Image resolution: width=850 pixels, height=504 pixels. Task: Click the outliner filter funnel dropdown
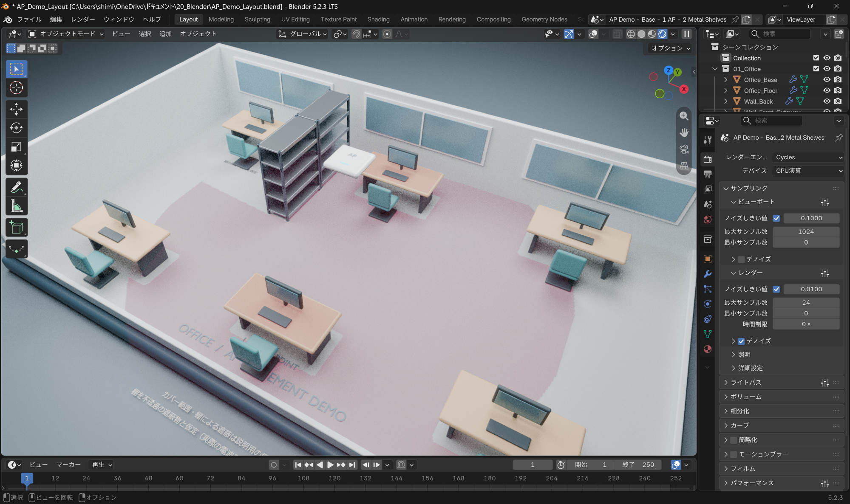coord(825,34)
